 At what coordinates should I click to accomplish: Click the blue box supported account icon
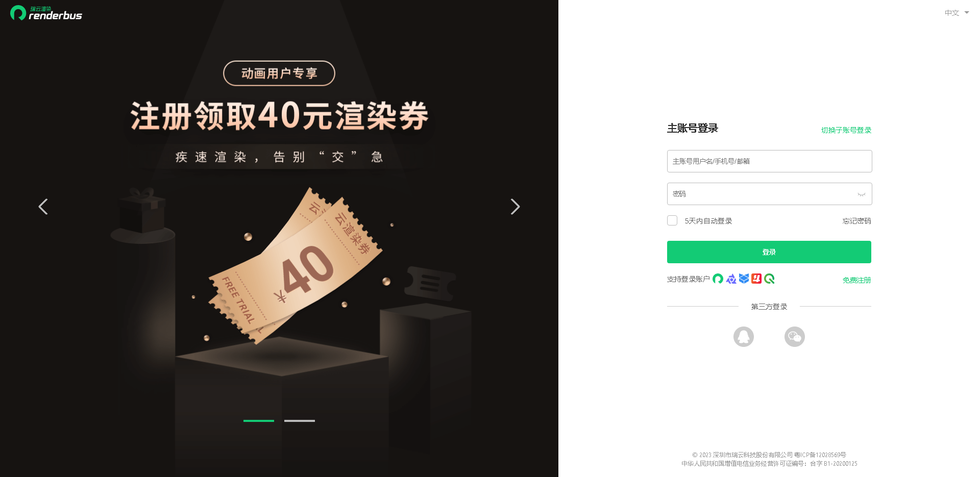pos(744,279)
